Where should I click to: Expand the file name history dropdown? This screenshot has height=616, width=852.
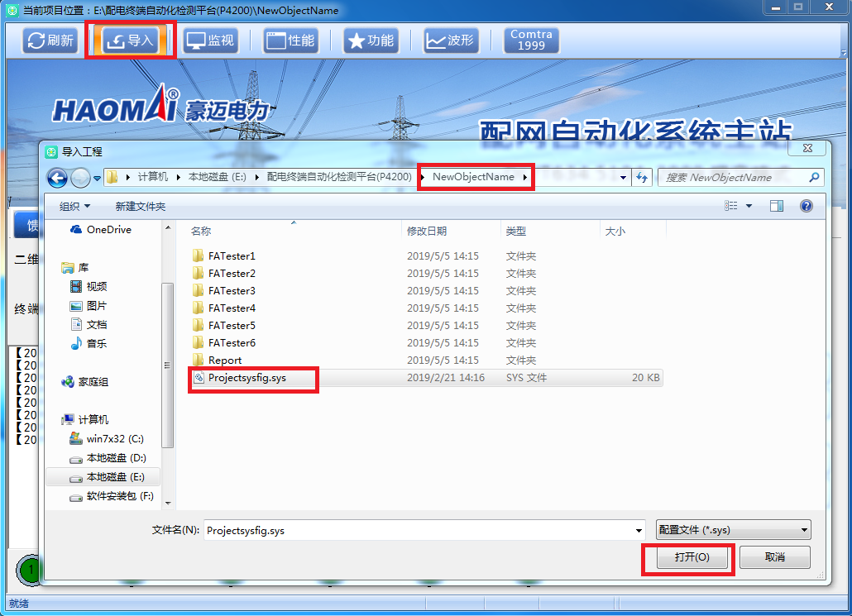638,530
